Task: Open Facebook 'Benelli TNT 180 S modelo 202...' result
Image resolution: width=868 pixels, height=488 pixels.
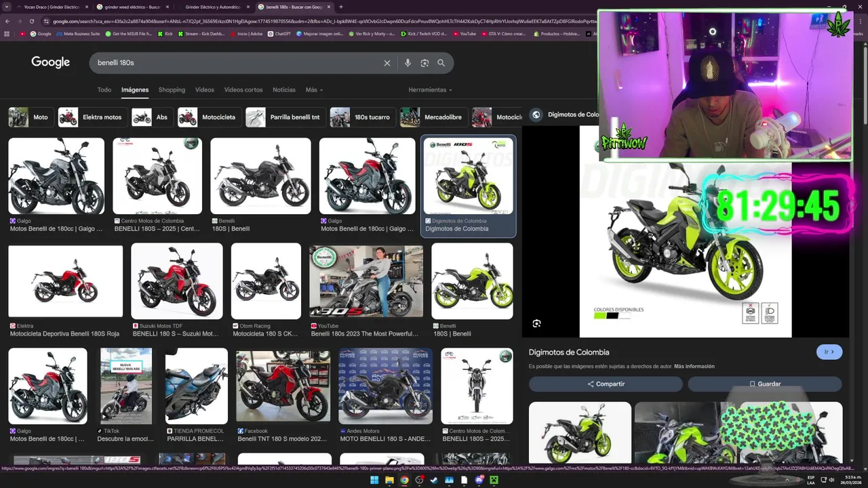Action: pos(283,395)
